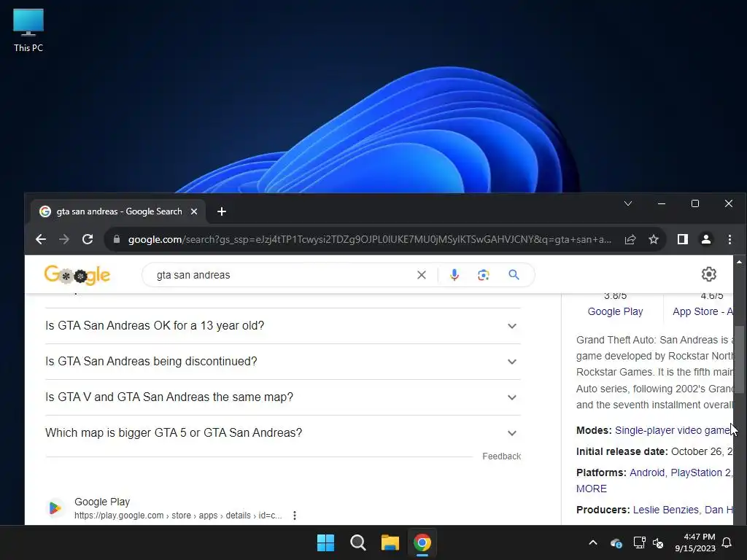Open the PlayStation 2 platform link
The width and height of the screenshot is (747, 560).
701,472
